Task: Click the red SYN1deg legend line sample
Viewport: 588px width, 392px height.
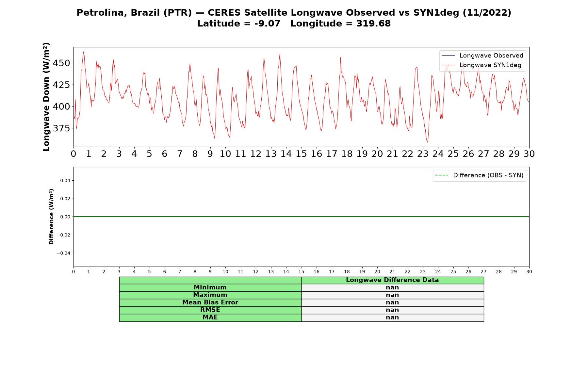Action: [448, 65]
